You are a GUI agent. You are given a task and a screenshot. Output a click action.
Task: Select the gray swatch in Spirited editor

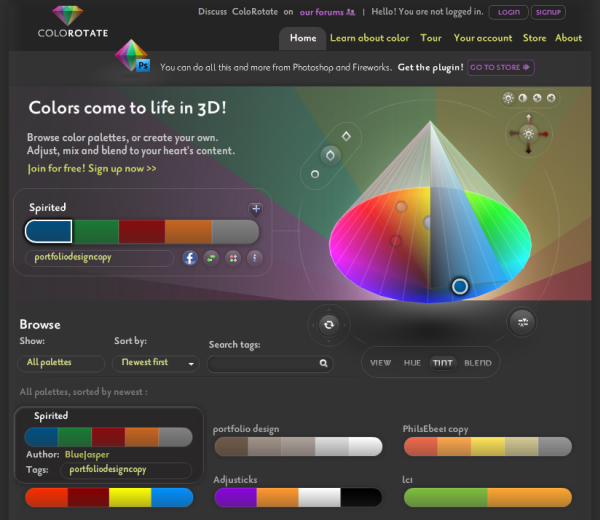tap(235, 231)
